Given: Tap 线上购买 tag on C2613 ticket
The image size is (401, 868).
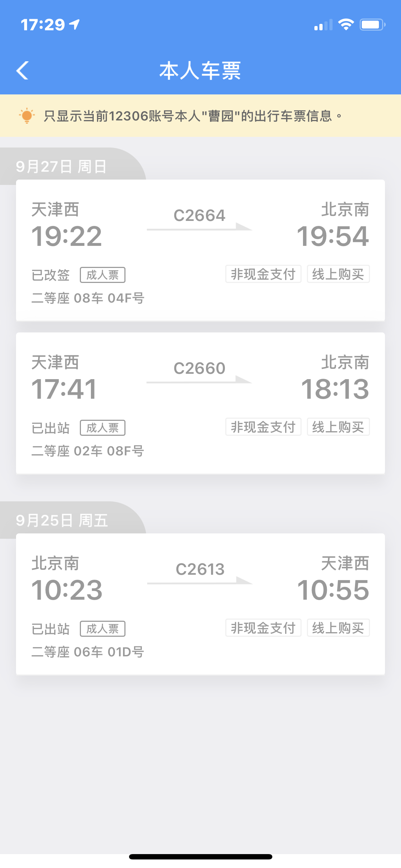Looking at the screenshot, I should (x=338, y=628).
